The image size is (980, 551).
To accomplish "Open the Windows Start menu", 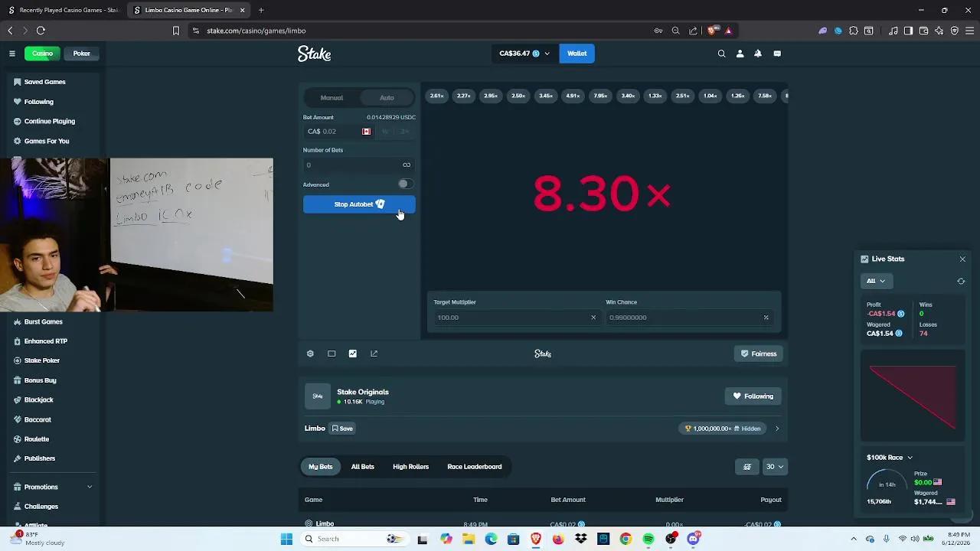I will coord(286,539).
